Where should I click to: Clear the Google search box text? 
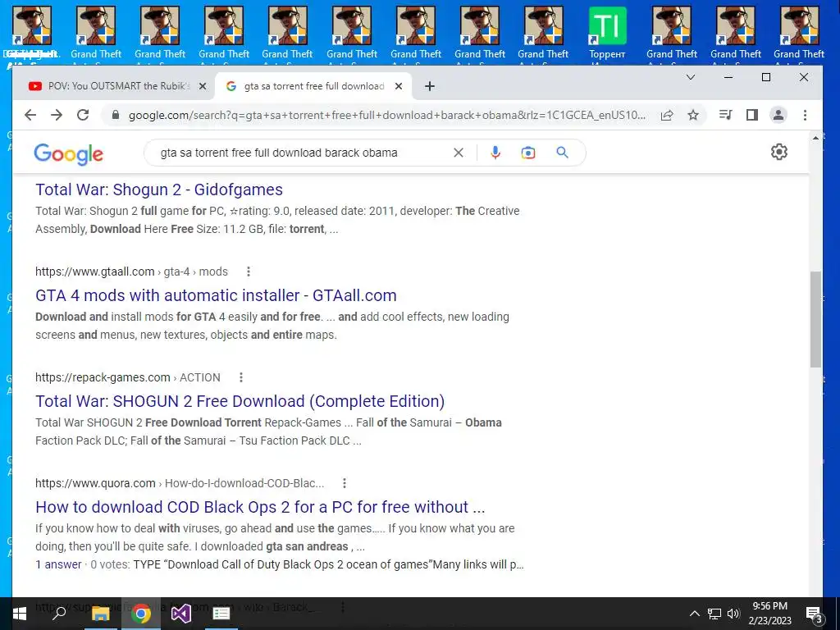[x=458, y=153]
